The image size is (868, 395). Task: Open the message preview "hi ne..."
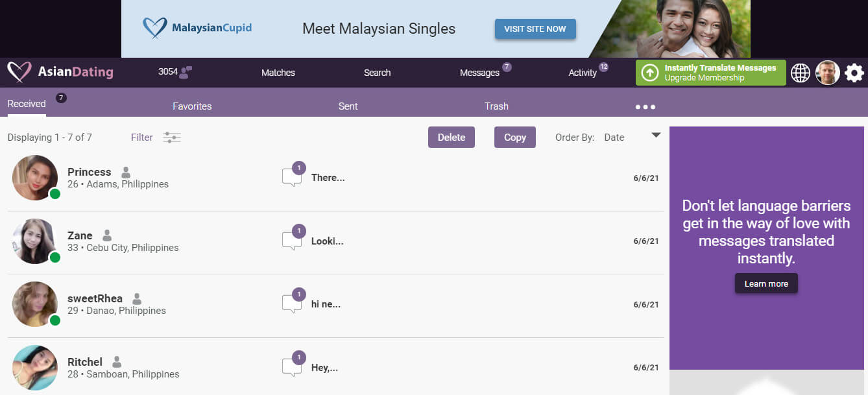tap(326, 304)
